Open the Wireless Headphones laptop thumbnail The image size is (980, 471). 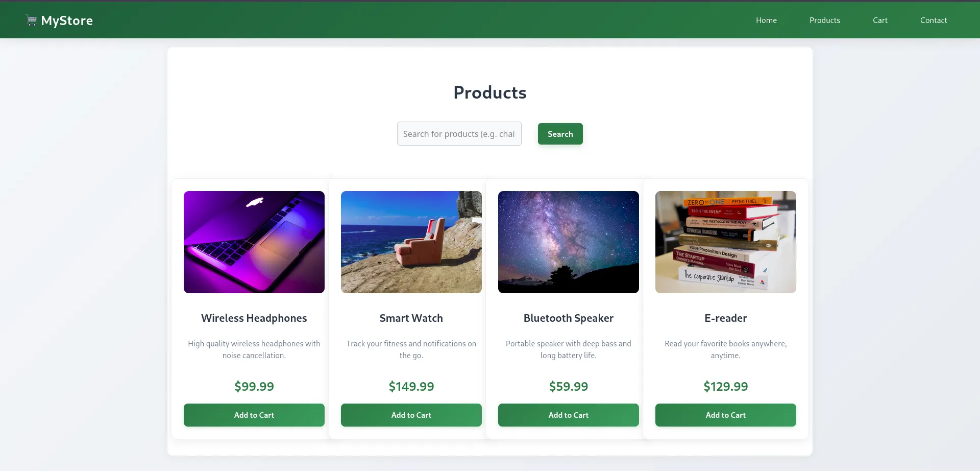[x=254, y=242]
